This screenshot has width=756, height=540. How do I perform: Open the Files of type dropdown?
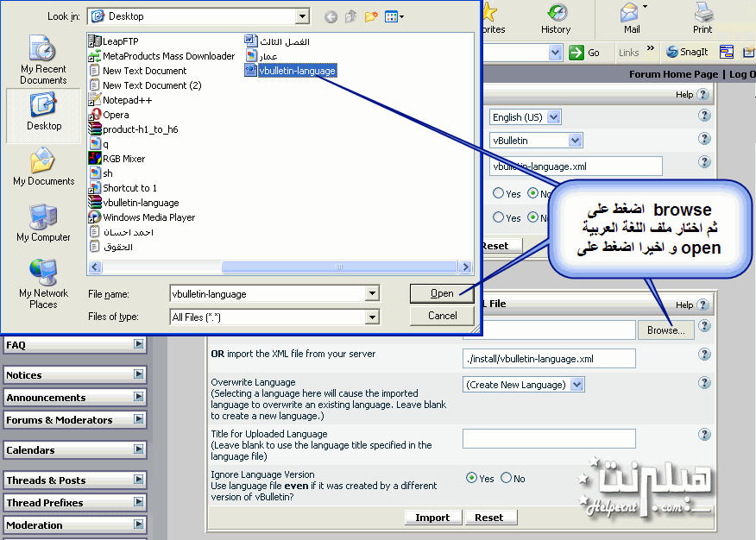tap(372, 317)
